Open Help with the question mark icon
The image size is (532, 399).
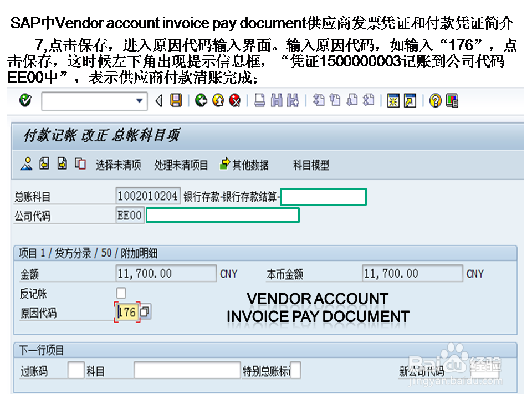436,101
